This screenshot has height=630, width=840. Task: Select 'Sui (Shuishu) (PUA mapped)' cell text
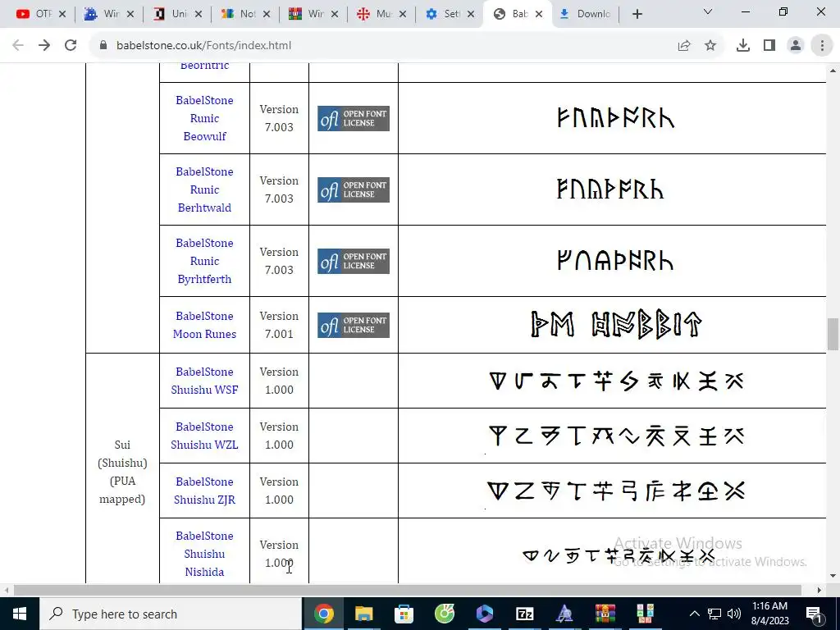(x=122, y=472)
